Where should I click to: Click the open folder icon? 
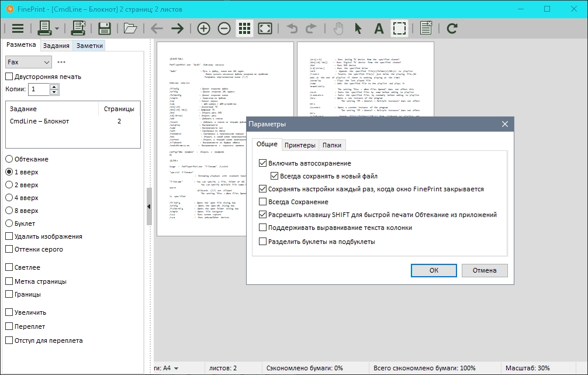(130, 29)
